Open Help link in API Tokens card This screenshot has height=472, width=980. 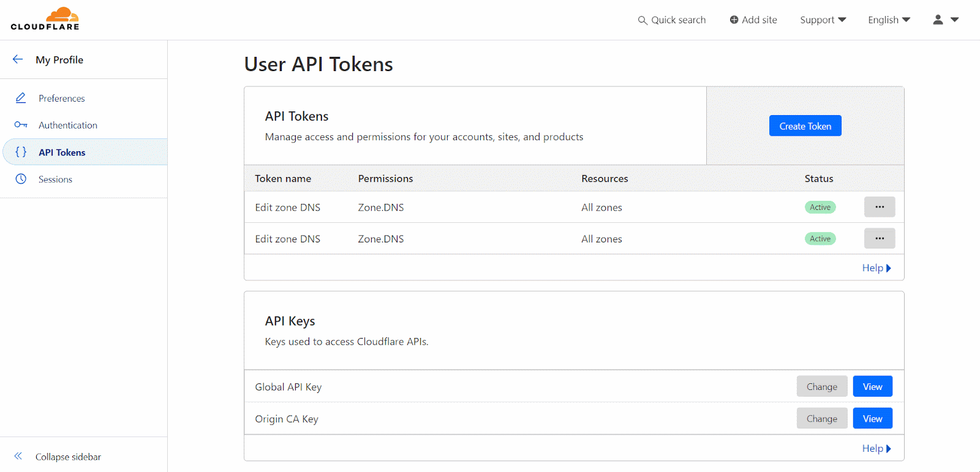click(876, 268)
